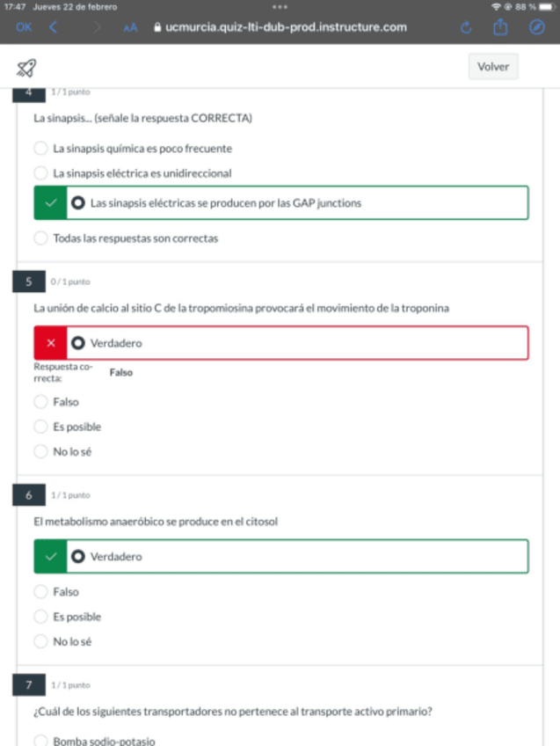Viewport: 560px width, 746px height.
Task: Select 'Todas las respuestas son correctas' option
Action: click(x=40, y=238)
